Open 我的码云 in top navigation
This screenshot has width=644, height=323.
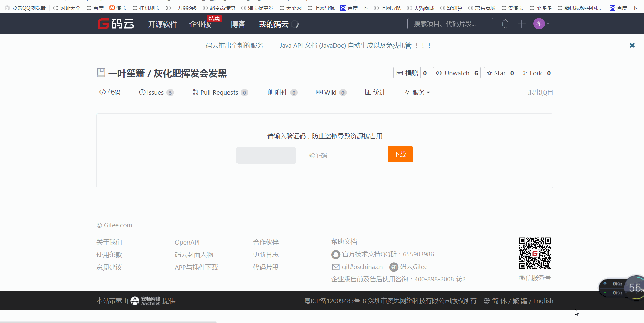pos(274,24)
